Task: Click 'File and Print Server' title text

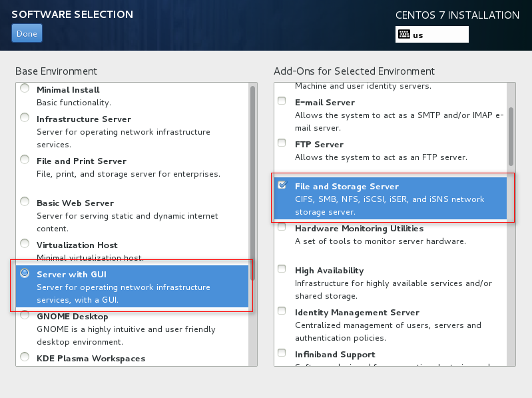Action: (x=81, y=161)
